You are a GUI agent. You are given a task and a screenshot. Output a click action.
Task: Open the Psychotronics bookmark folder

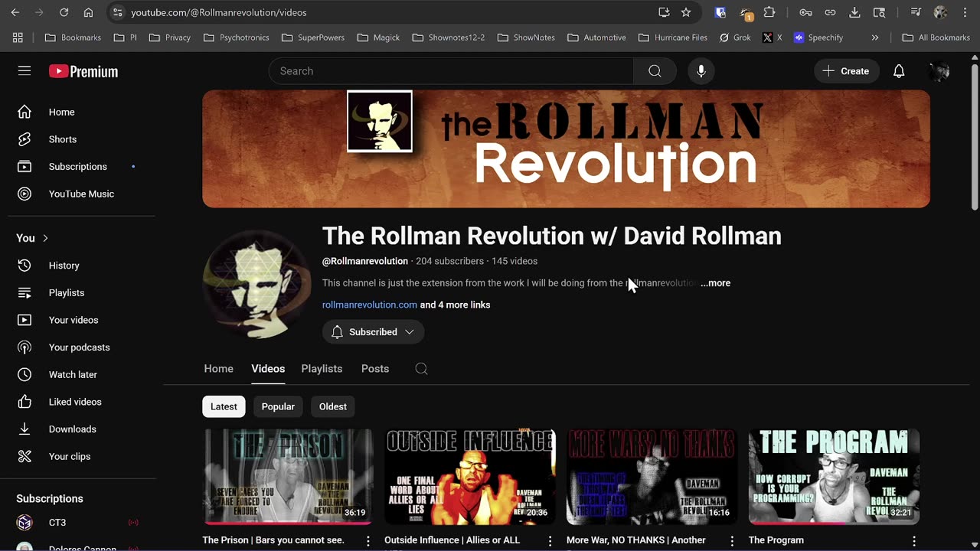pyautogui.click(x=236, y=37)
